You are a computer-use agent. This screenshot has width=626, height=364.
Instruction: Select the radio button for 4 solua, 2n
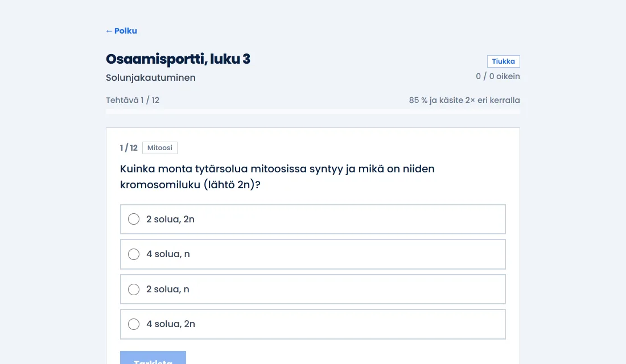coord(134,324)
